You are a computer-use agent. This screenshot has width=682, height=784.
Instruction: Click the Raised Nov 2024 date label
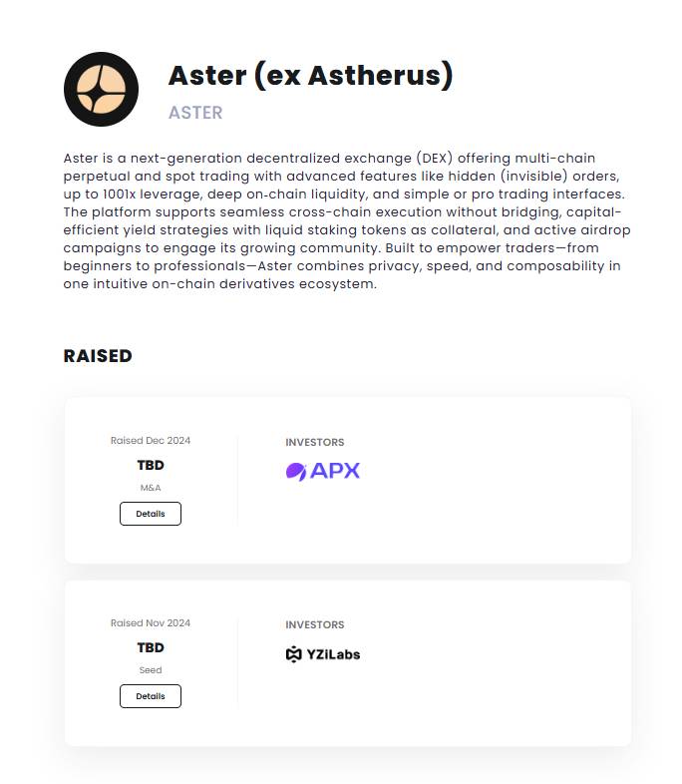tap(151, 623)
